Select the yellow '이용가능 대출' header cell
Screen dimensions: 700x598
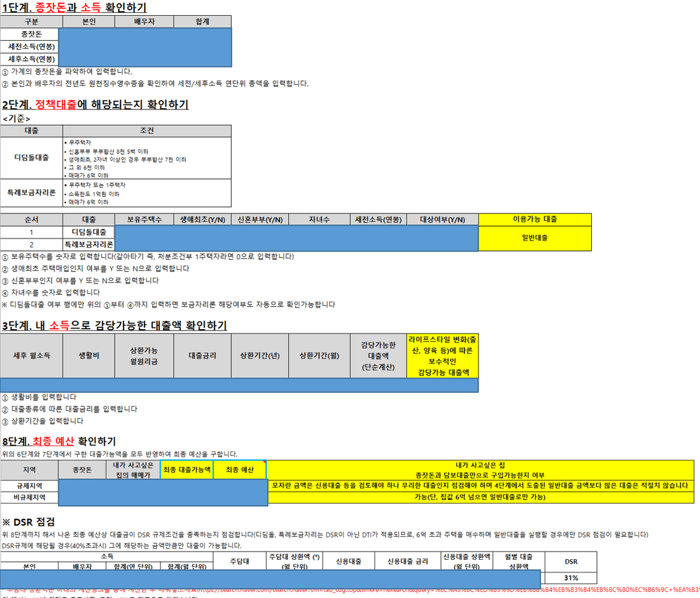[535, 219]
